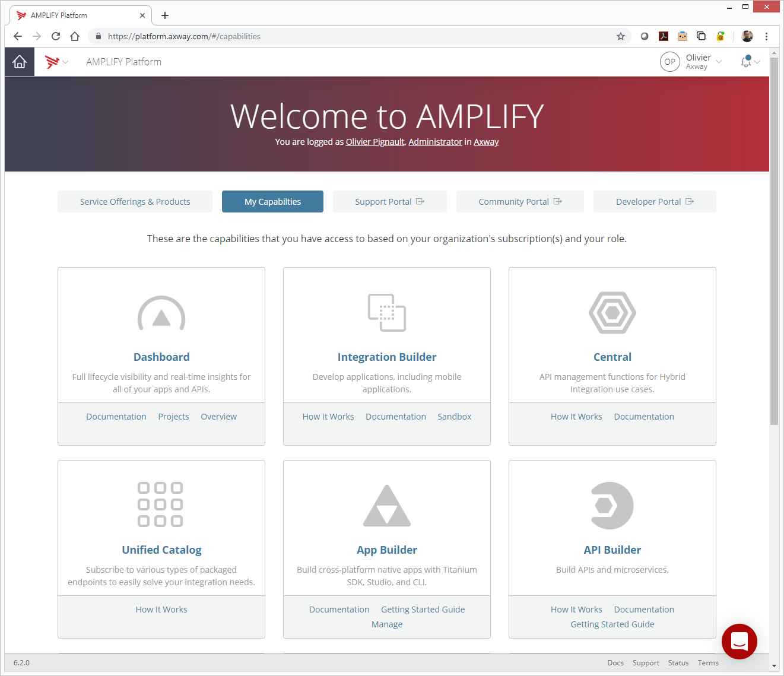This screenshot has height=676, width=784.
Task: Open API Builder Getting Started Guide
Action: (x=612, y=624)
